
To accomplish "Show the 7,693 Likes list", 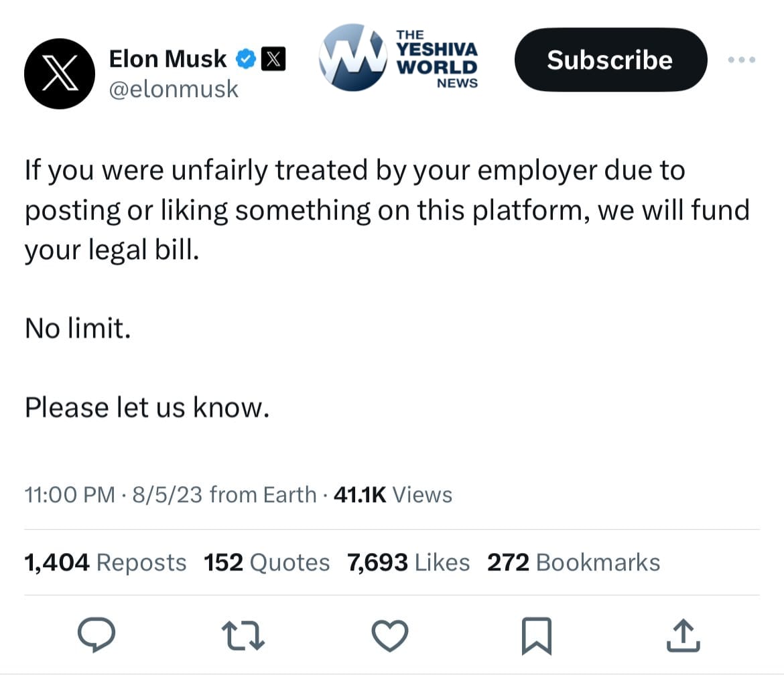I will pos(409,562).
